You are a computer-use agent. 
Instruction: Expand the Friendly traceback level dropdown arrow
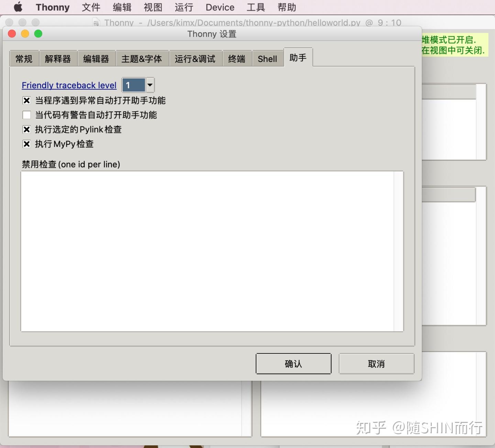(150, 85)
